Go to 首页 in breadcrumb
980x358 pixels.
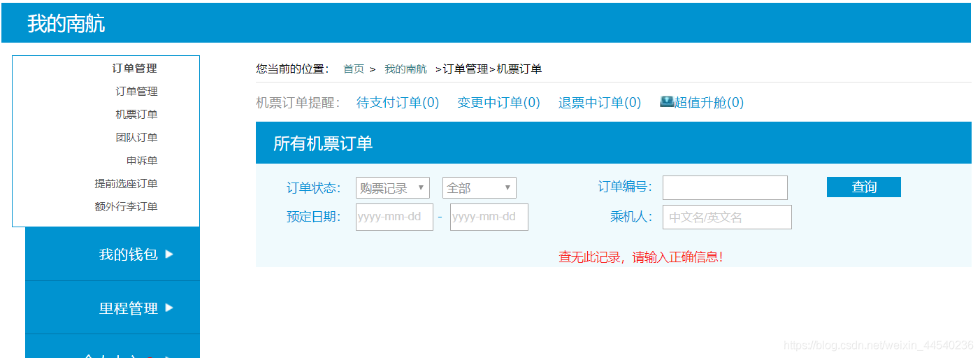click(354, 69)
